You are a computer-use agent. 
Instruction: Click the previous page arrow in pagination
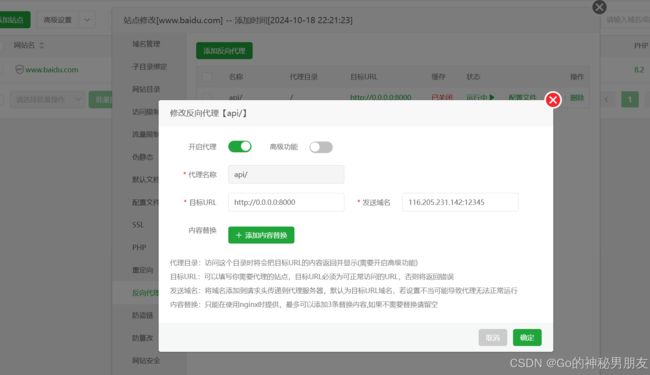tap(606, 99)
